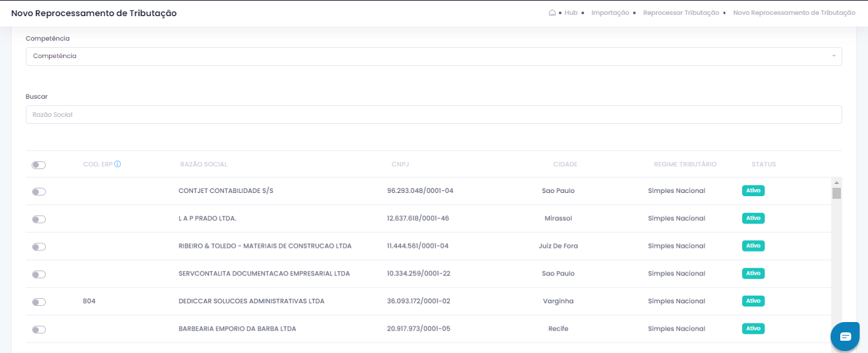Click Sao Paulo in SERVCONTALITA row
The width and height of the screenshot is (868, 353).
pos(558,274)
